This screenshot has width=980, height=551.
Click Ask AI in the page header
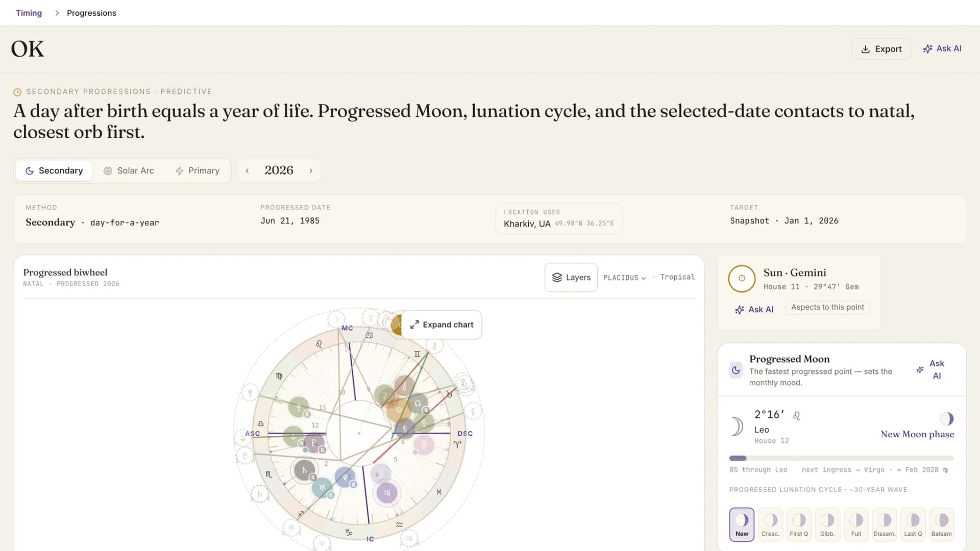pos(942,48)
